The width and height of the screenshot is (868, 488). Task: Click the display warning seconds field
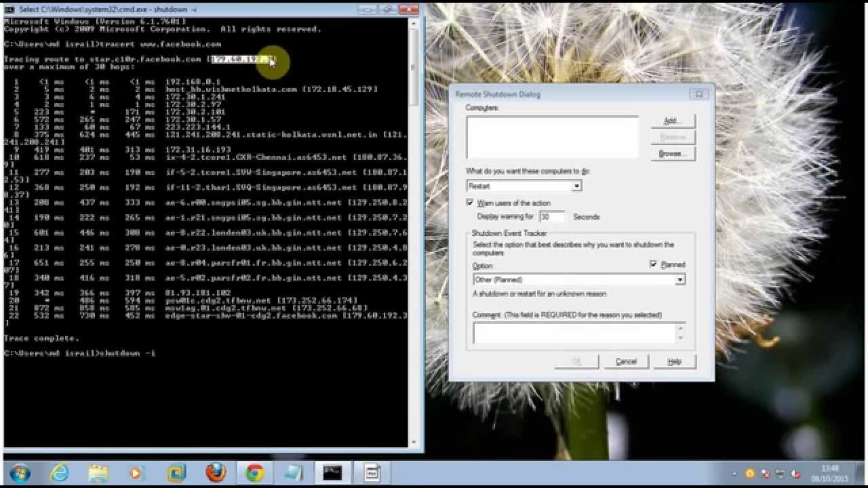(x=551, y=217)
